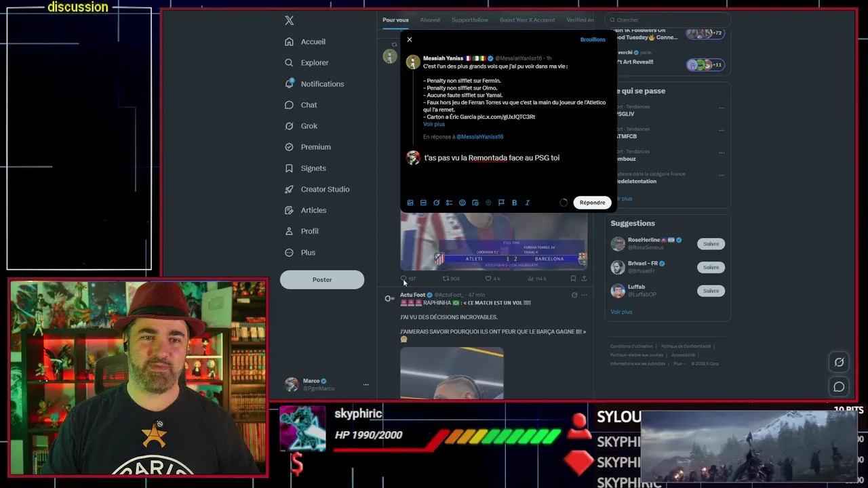Select the Pour vous tab
This screenshot has width=868, height=488.
(x=395, y=20)
